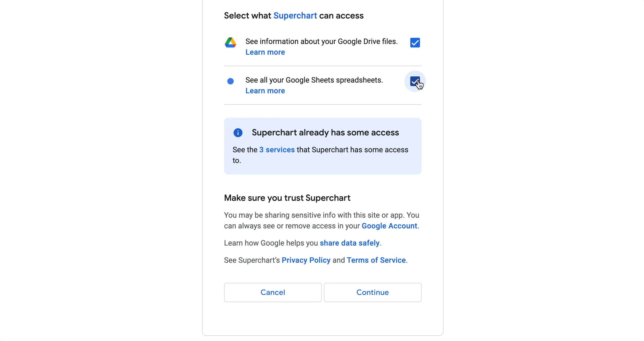Open Learn more under Google Sheets spreadsheets

coord(265,91)
